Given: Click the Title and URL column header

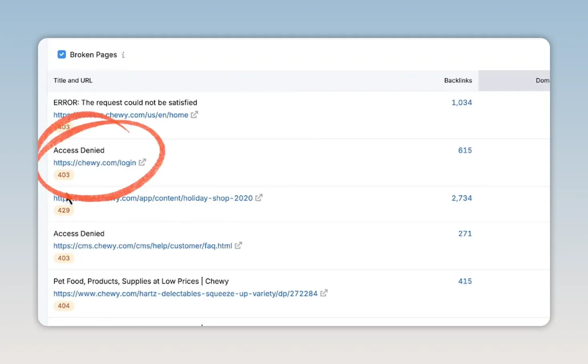Looking at the screenshot, I should (x=73, y=80).
